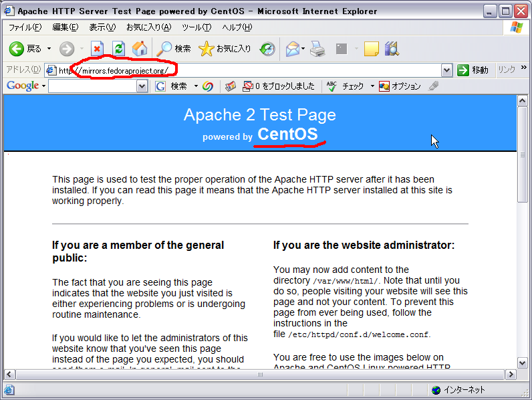
Task: Go to the Home page icon
Action: (140, 49)
